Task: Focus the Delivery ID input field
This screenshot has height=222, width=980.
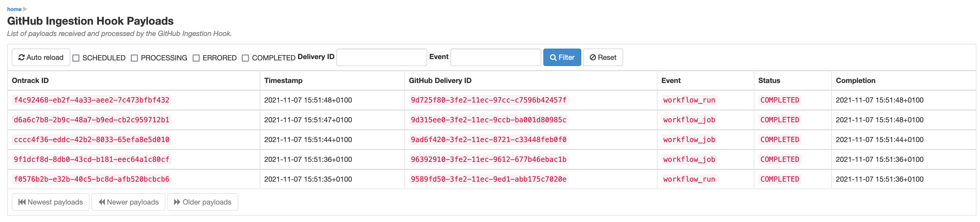Action: (382, 57)
